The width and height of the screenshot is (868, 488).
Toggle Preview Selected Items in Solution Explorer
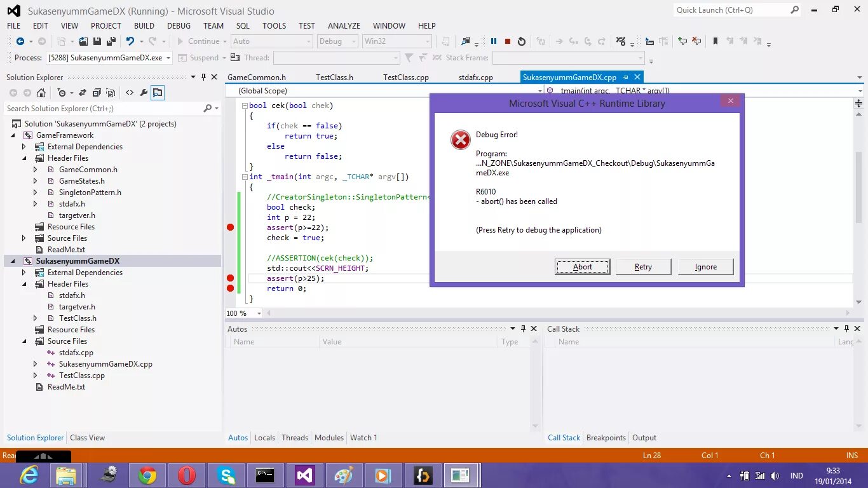[x=158, y=93]
